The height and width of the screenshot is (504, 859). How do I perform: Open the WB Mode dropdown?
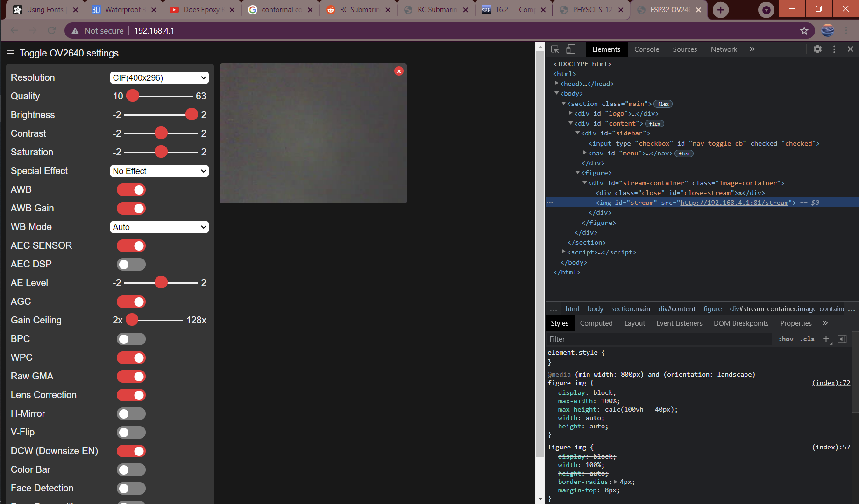[159, 227]
